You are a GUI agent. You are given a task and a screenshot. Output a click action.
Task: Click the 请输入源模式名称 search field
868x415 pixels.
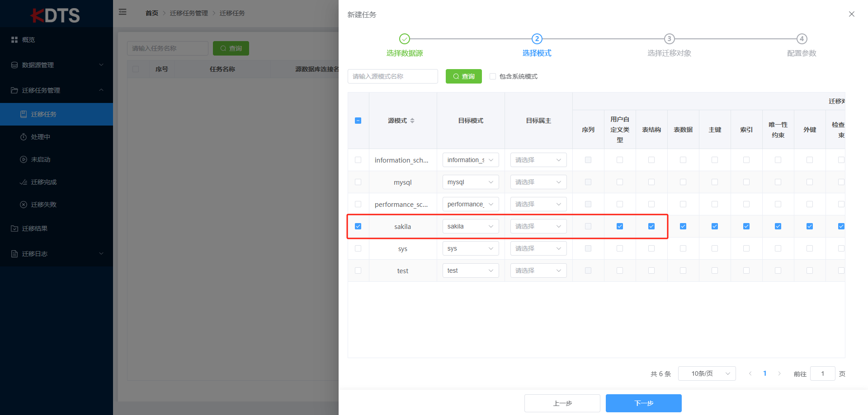(392, 76)
